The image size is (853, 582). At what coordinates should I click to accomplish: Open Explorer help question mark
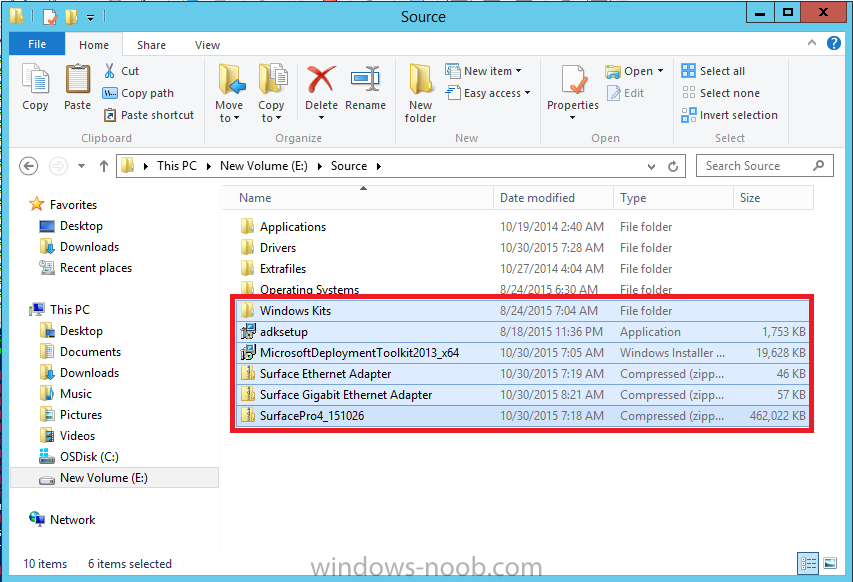(833, 43)
